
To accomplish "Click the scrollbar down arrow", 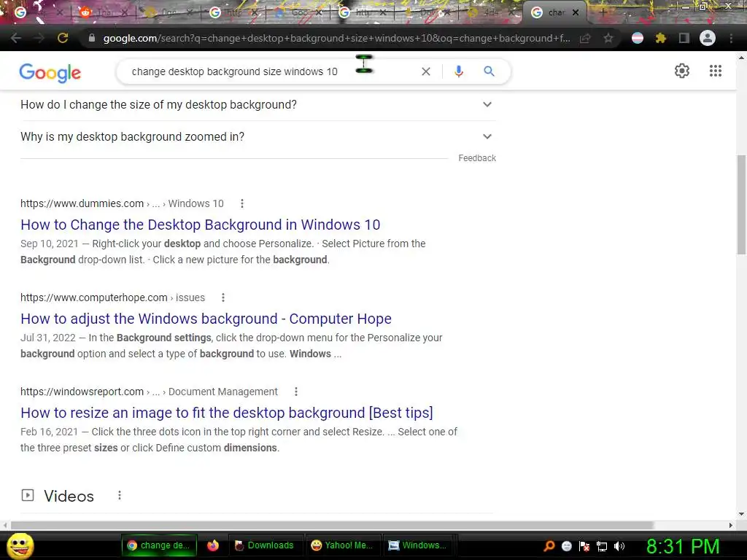I will point(741,514).
